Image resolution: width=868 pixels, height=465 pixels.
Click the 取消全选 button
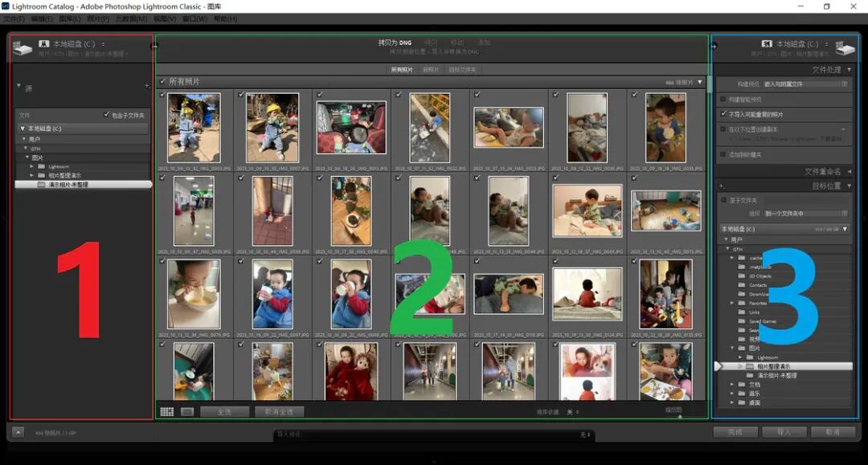[x=279, y=412]
